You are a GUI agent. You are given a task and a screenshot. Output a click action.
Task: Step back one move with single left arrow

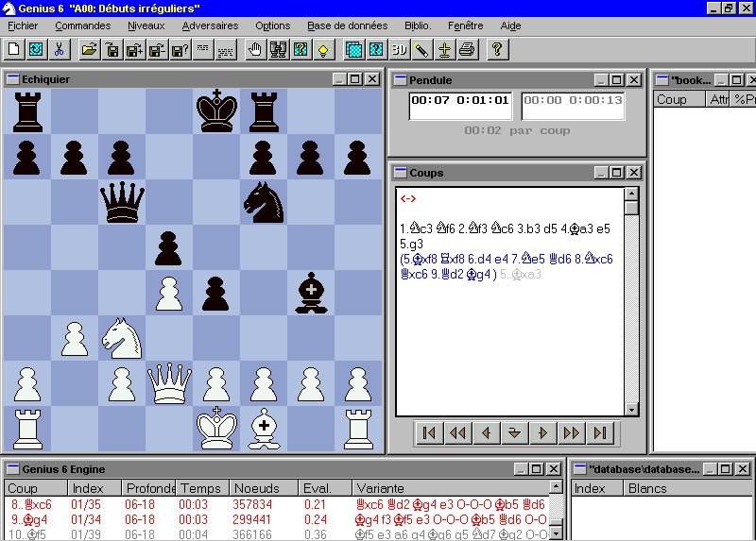486,432
